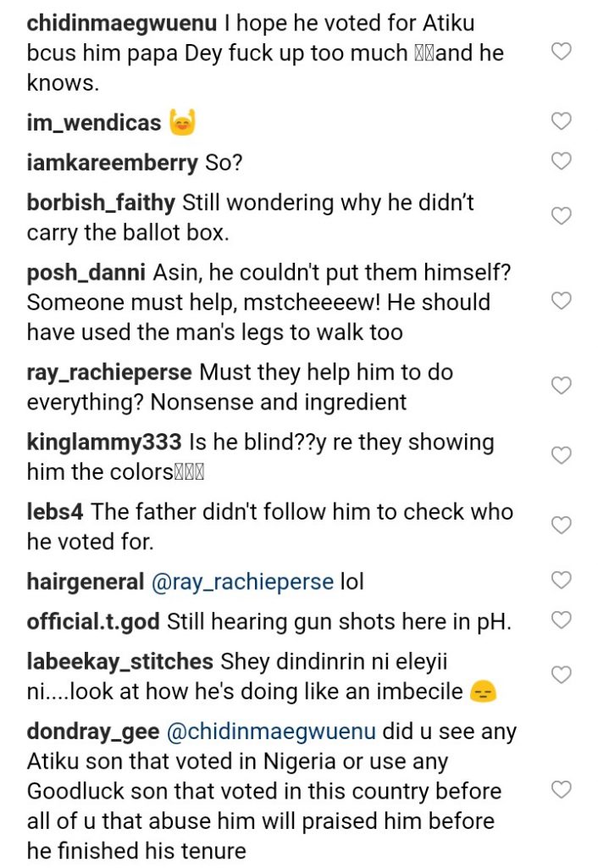
Task: Open the @chidinmaegwuenu mention in dondray_gee's reply
Action: click(x=273, y=731)
